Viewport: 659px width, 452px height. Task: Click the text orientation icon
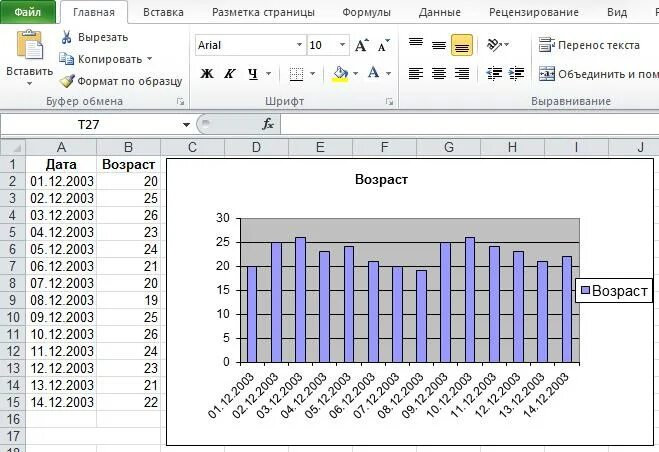494,44
